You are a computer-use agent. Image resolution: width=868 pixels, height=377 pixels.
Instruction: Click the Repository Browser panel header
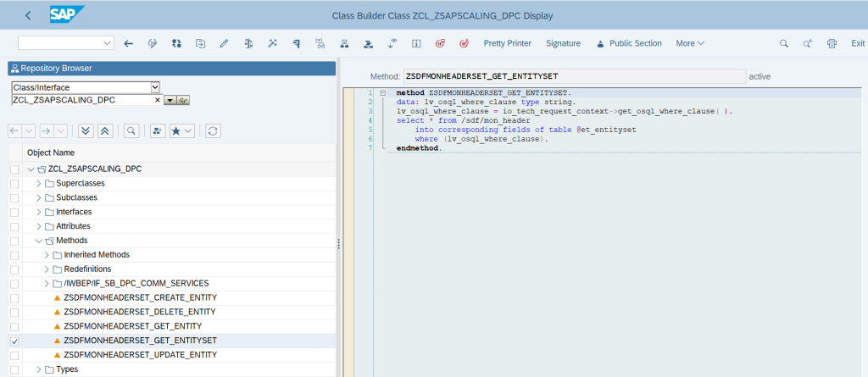pyautogui.click(x=171, y=69)
